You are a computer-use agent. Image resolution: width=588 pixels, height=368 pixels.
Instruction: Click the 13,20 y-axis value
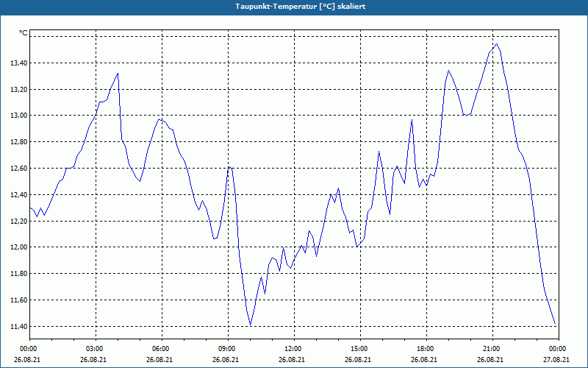(18, 89)
